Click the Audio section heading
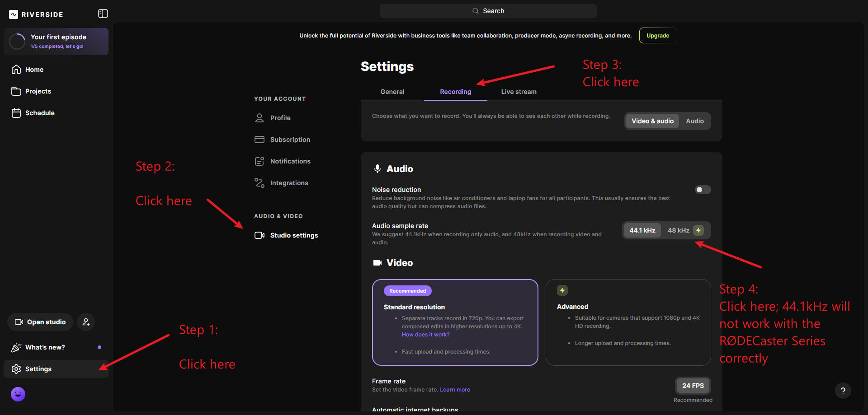The width and height of the screenshot is (868, 415). point(400,169)
